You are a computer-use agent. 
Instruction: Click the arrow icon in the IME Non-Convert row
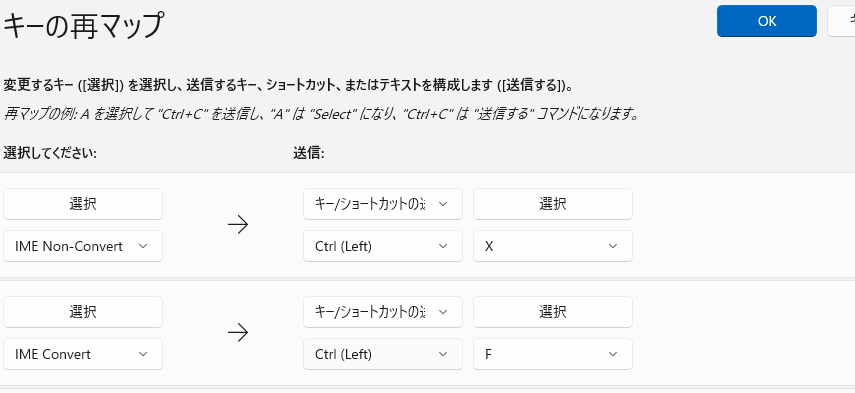tap(238, 225)
